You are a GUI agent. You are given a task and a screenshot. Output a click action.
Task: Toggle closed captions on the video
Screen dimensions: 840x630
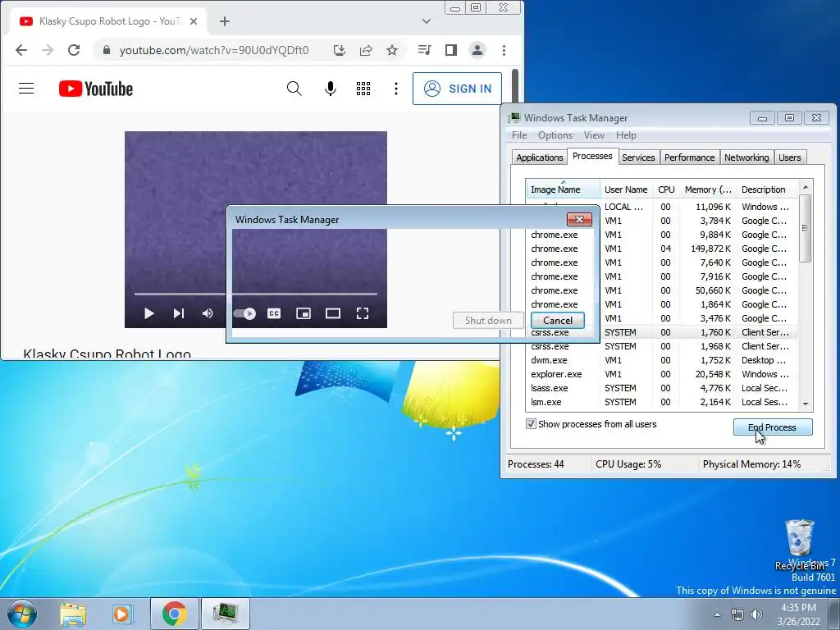click(x=274, y=313)
